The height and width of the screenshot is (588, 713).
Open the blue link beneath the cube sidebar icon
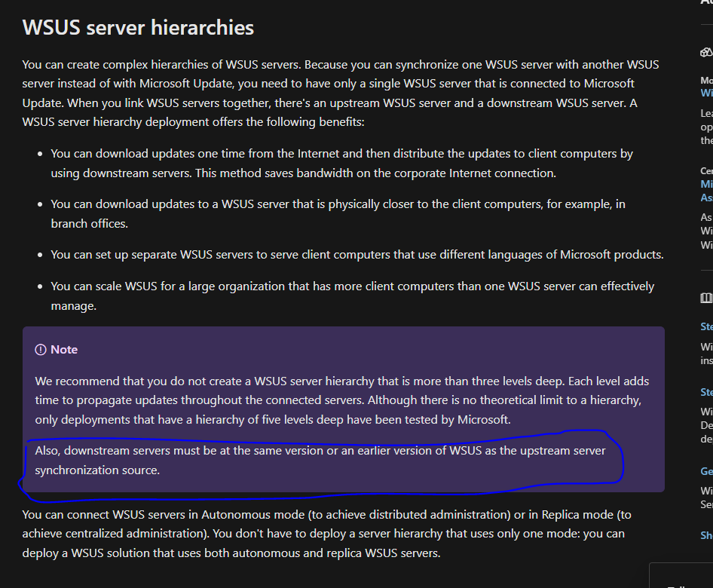[706, 92]
